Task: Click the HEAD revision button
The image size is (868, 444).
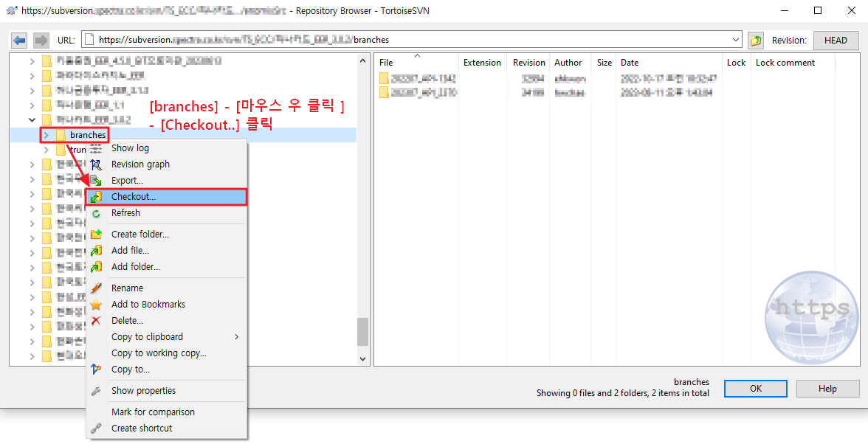Action: coord(836,41)
